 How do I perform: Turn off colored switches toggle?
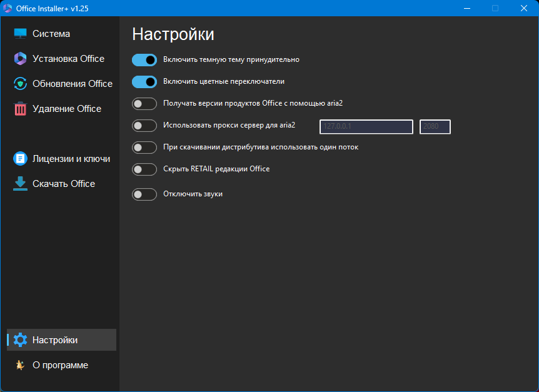[144, 82]
